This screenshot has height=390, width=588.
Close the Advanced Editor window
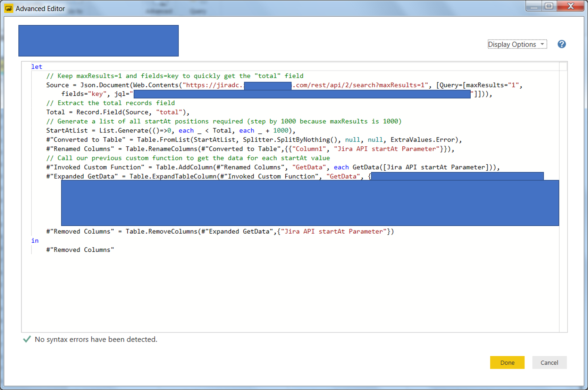pyautogui.click(x=570, y=6)
